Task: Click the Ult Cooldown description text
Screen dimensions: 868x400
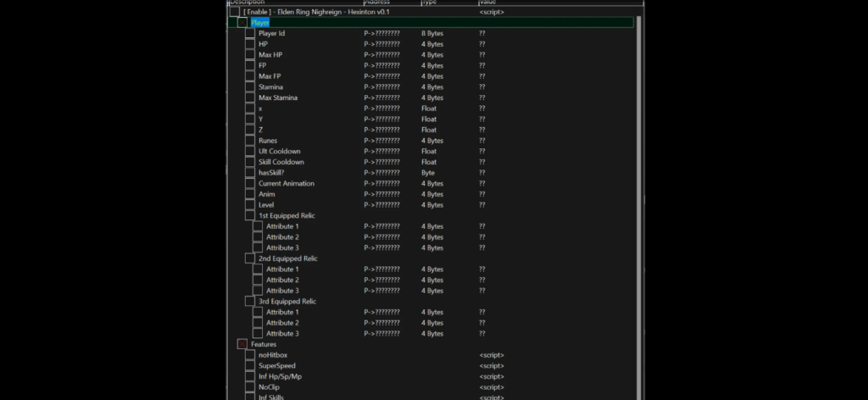Action: click(x=280, y=151)
